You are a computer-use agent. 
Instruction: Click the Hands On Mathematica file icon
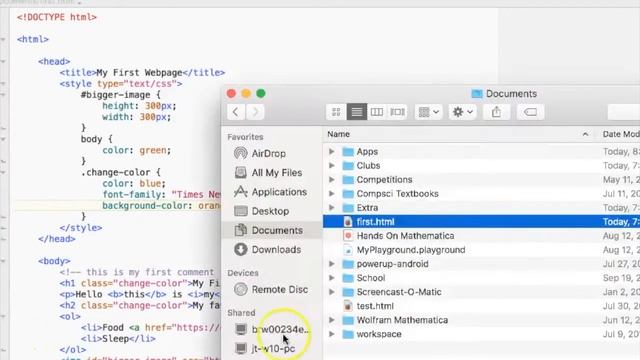tap(348, 236)
